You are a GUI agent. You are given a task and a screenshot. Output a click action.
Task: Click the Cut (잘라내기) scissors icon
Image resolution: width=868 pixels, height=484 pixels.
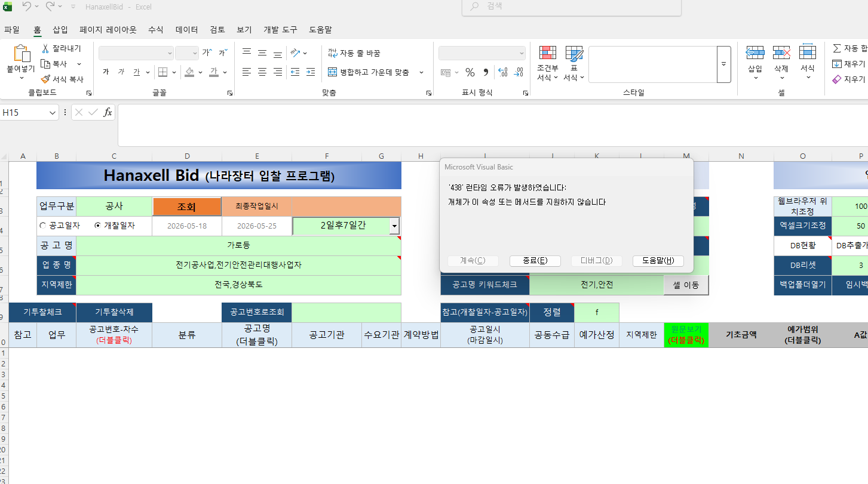(45, 48)
